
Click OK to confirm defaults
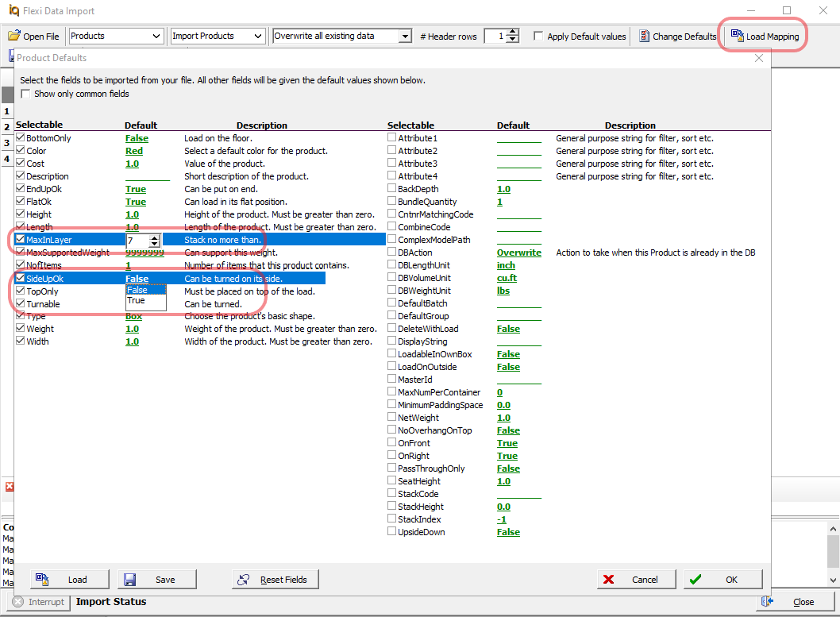pyautogui.click(x=722, y=580)
